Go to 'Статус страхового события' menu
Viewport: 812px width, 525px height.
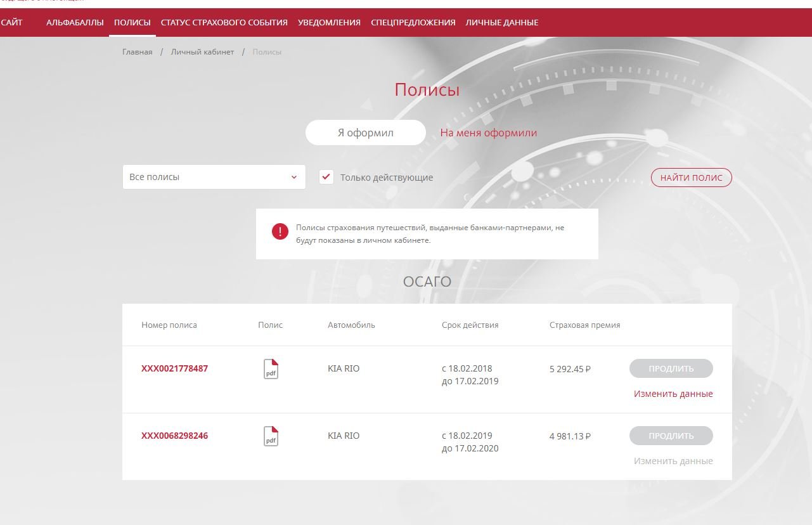click(224, 23)
